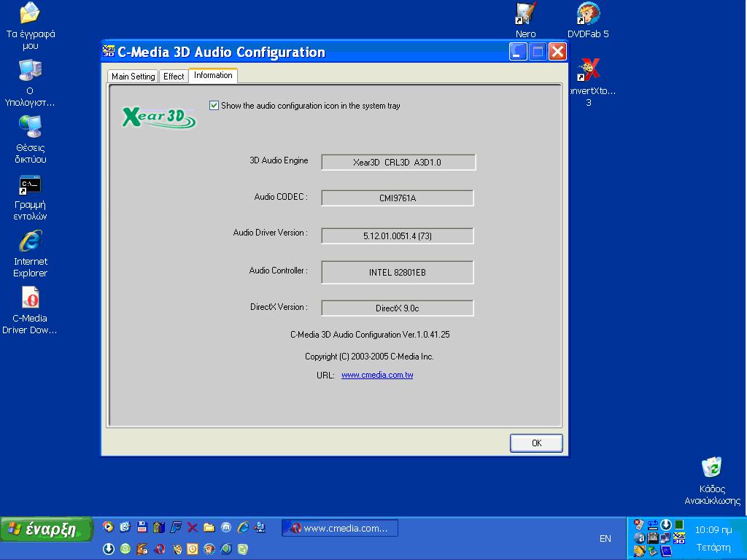Click the Audio Driver Version field
This screenshot has width=747, height=560.
pos(398,236)
